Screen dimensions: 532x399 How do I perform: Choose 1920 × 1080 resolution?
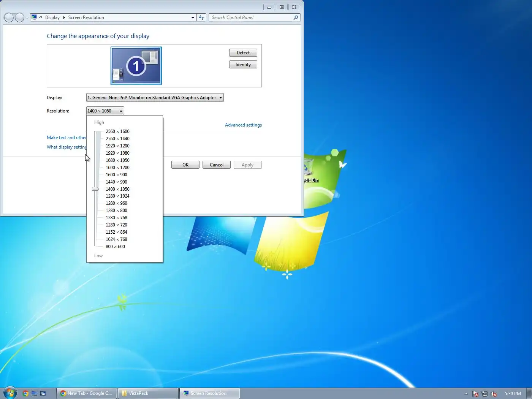(117, 153)
